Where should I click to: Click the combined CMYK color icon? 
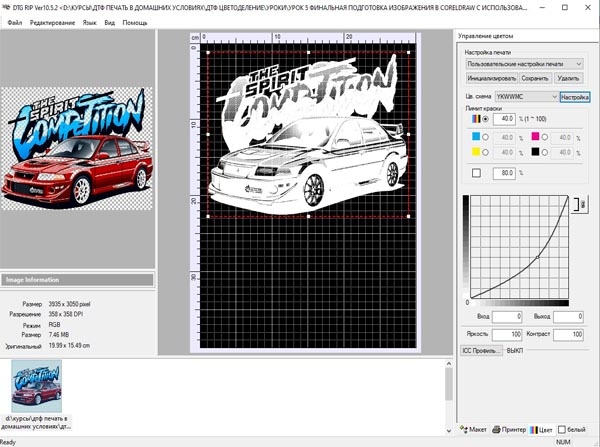476,119
